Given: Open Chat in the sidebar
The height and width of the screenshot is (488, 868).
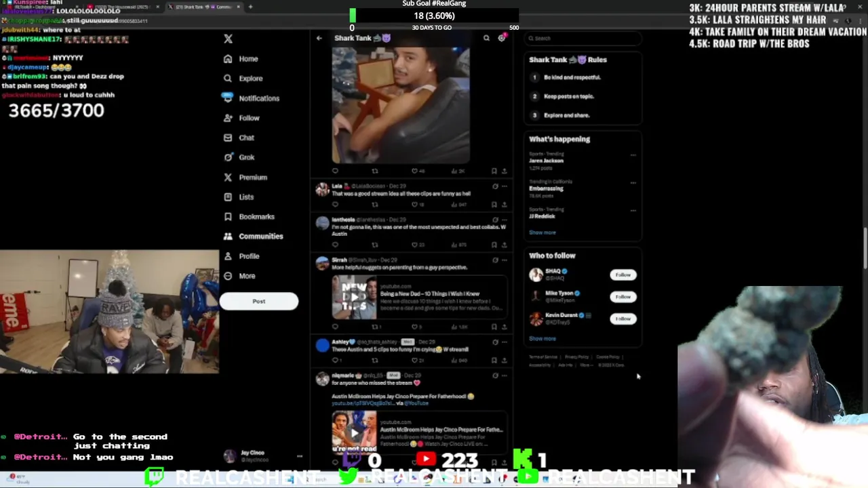Looking at the screenshot, I should (239, 138).
